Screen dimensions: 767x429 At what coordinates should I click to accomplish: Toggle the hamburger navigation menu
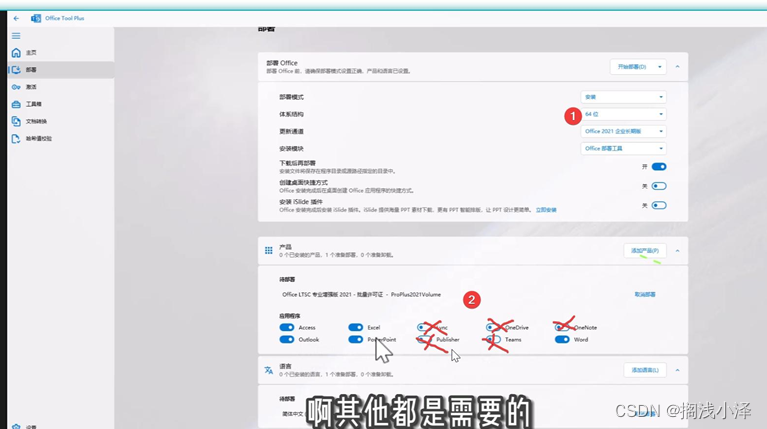16,36
